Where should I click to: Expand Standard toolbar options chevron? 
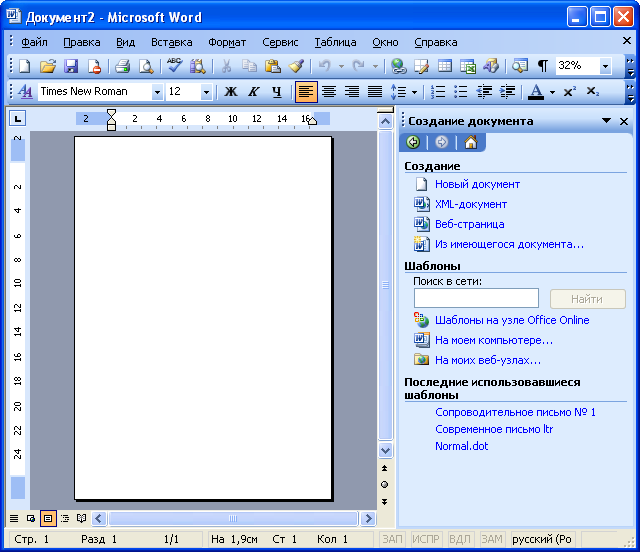[x=631, y=67]
